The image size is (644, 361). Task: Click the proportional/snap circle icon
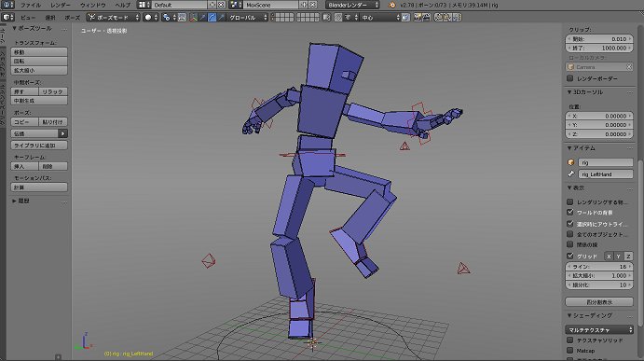pyautogui.click(x=338, y=18)
